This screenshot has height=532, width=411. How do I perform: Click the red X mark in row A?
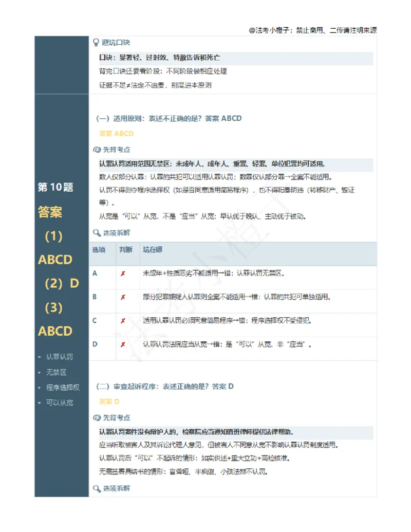coord(123,273)
